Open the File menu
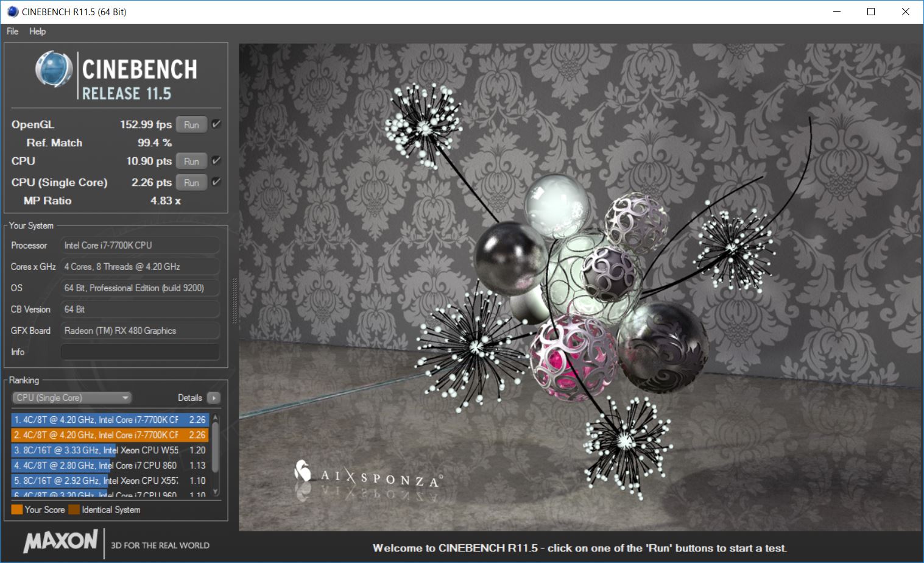The height and width of the screenshot is (563, 924). click(x=12, y=31)
